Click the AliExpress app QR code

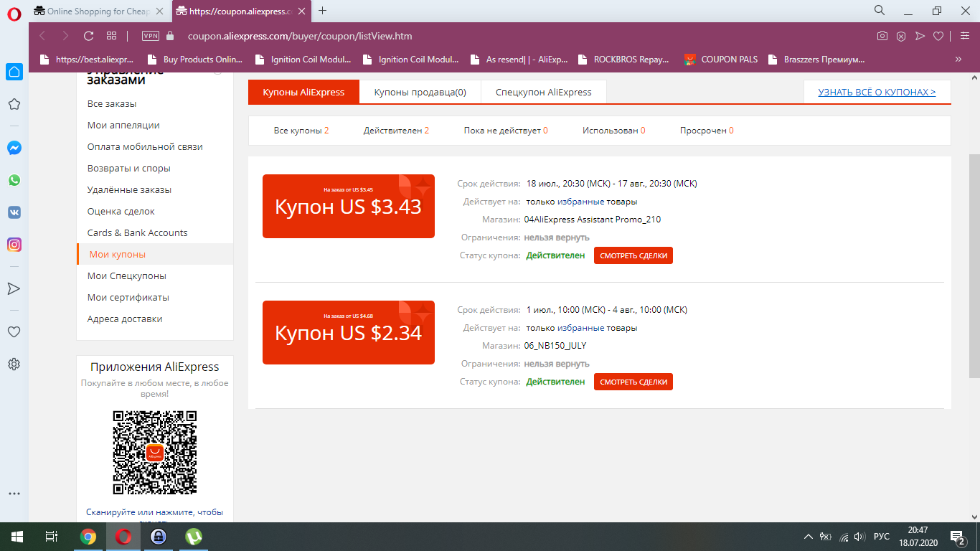(155, 453)
